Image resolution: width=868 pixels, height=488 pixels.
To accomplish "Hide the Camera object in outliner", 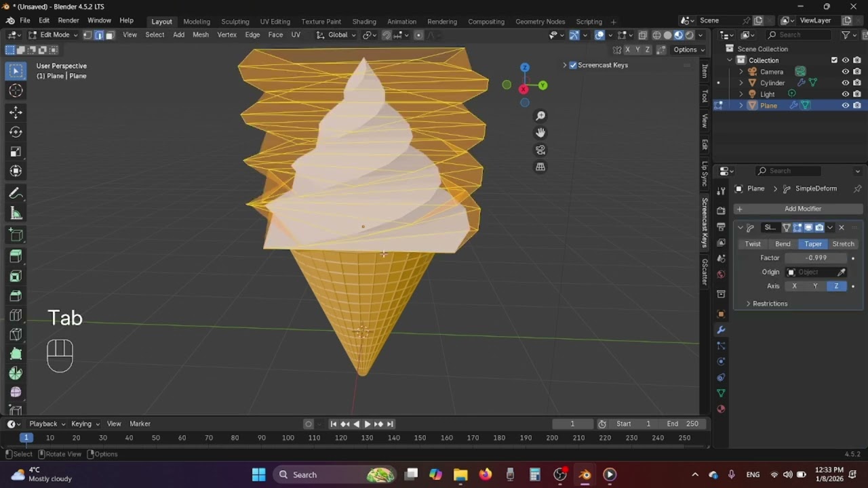I will [846, 72].
